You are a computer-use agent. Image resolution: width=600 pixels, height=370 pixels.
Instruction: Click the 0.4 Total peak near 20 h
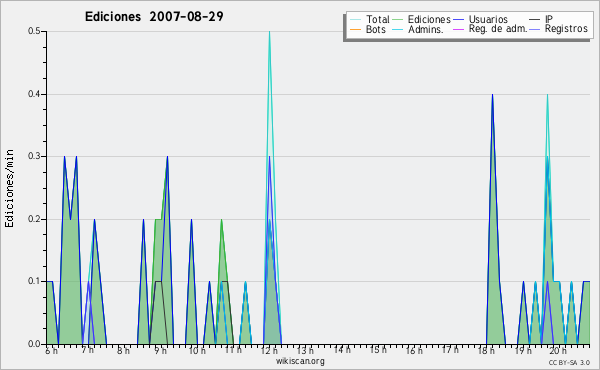point(548,95)
